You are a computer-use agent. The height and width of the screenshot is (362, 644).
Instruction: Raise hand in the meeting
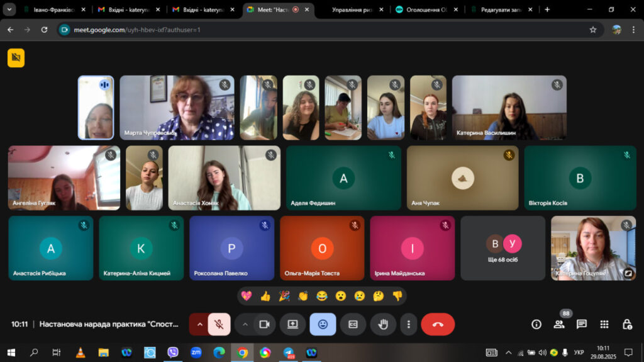coord(383,324)
